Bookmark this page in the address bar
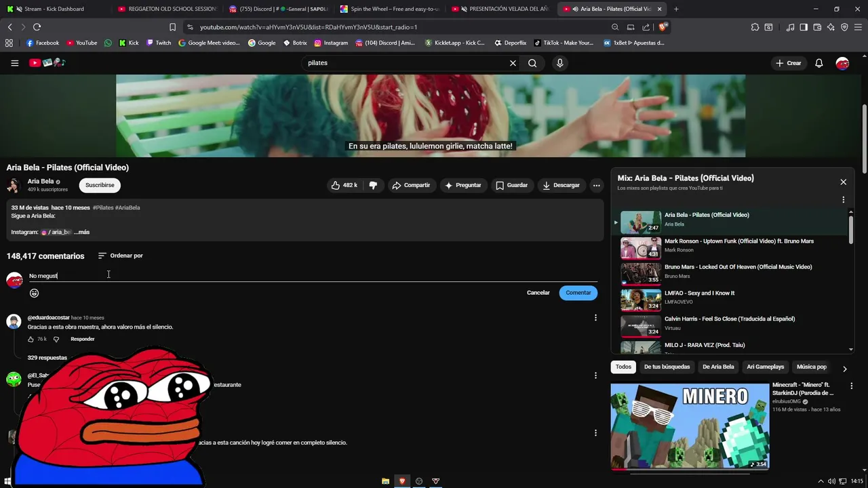 point(172,27)
